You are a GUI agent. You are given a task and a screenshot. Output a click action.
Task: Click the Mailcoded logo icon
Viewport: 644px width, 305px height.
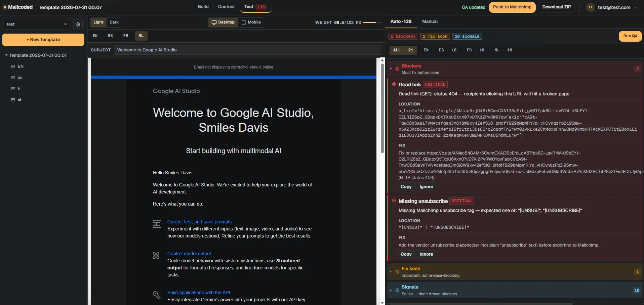tap(5, 7)
